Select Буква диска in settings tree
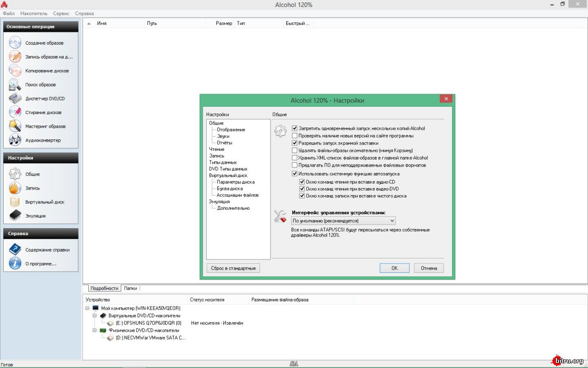The image size is (588, 368). pyautogui.click(x=230, y=189)
